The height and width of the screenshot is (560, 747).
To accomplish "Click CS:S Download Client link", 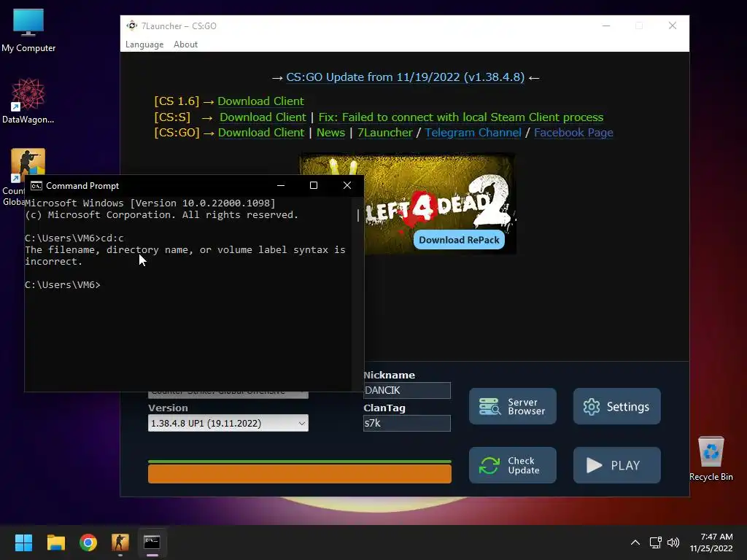I will click(263, 117).
